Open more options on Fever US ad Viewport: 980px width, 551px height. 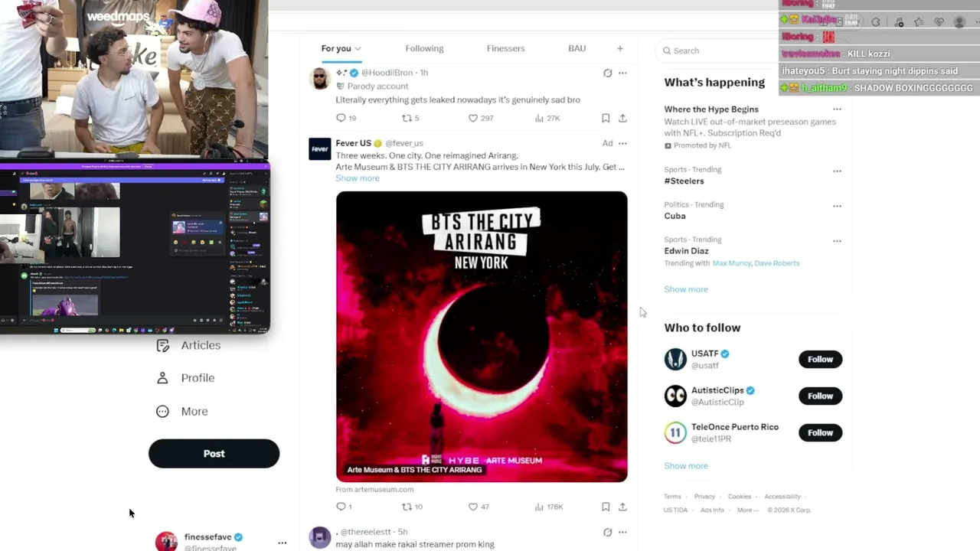(622, 143)
